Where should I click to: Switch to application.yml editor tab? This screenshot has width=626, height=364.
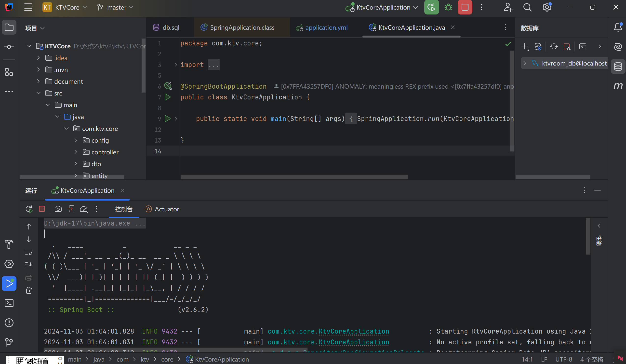pyautogui.click(x=326, y=27)
